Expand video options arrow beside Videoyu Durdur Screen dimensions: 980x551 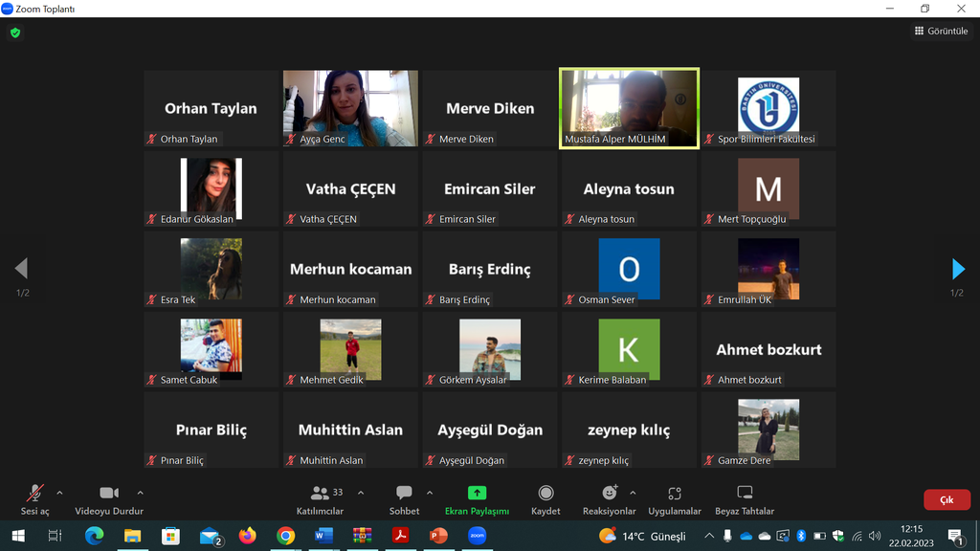140,493
